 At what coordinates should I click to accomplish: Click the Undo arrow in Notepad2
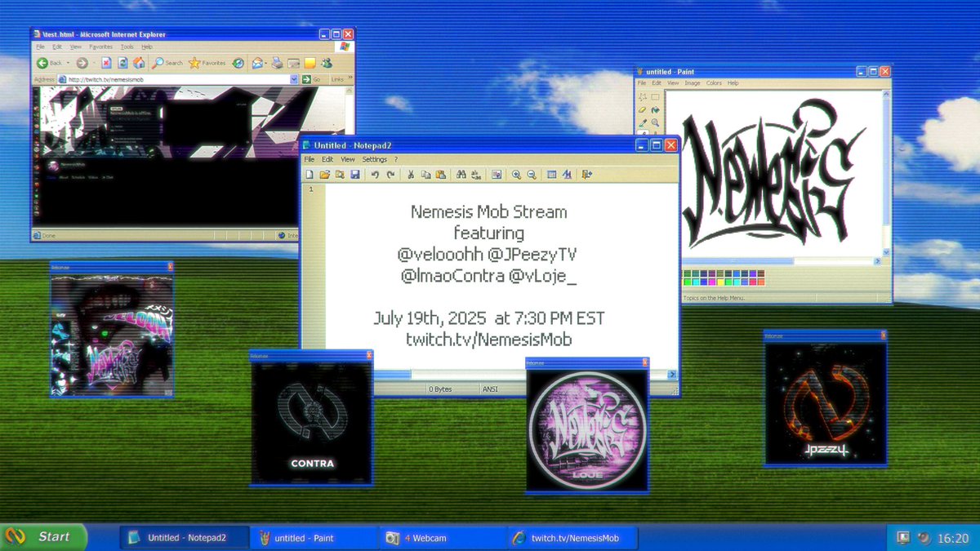(375, 174)
